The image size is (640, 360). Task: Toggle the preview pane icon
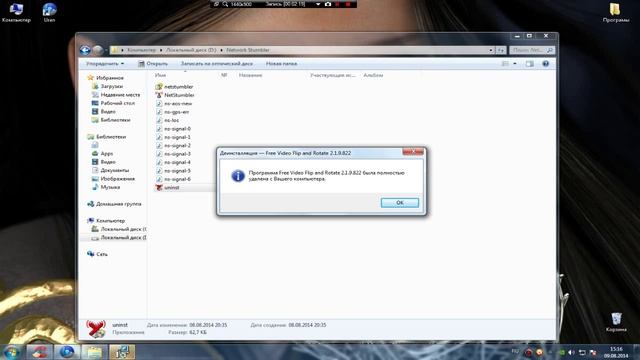(529, 64)
